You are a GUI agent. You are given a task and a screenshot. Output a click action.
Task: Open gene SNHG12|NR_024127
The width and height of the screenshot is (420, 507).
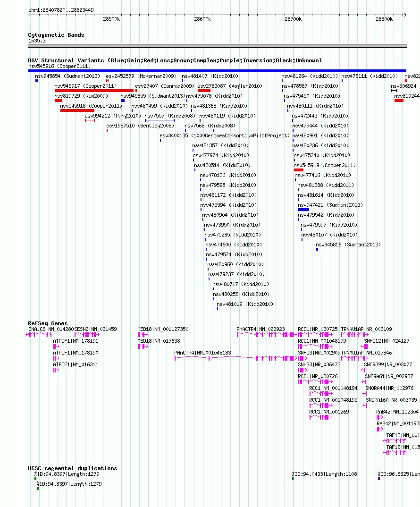(386, 341)
